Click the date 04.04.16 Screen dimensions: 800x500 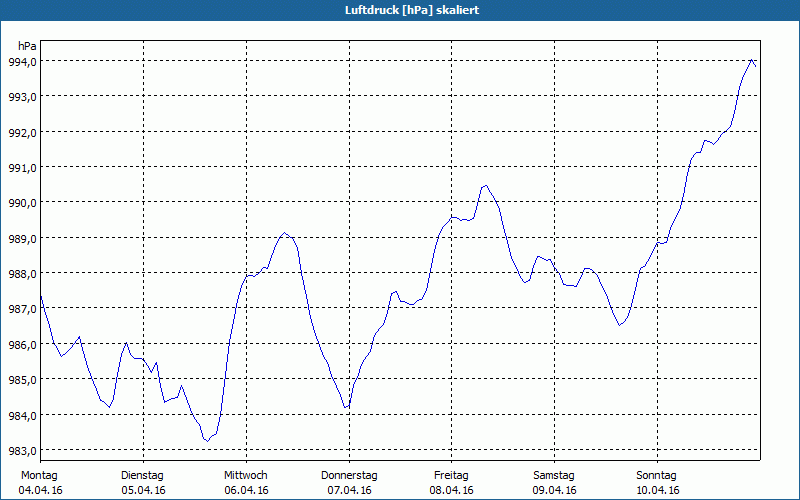coord(40,490)
